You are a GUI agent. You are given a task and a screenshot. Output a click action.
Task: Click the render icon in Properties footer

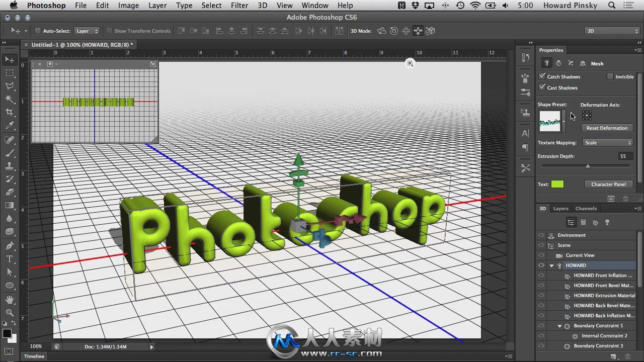(611, 199)
